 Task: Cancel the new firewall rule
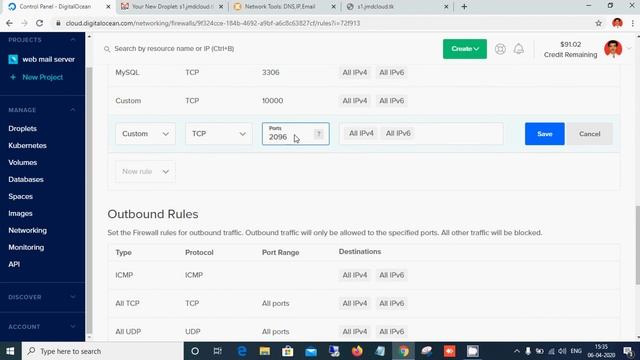pos(589,134)
